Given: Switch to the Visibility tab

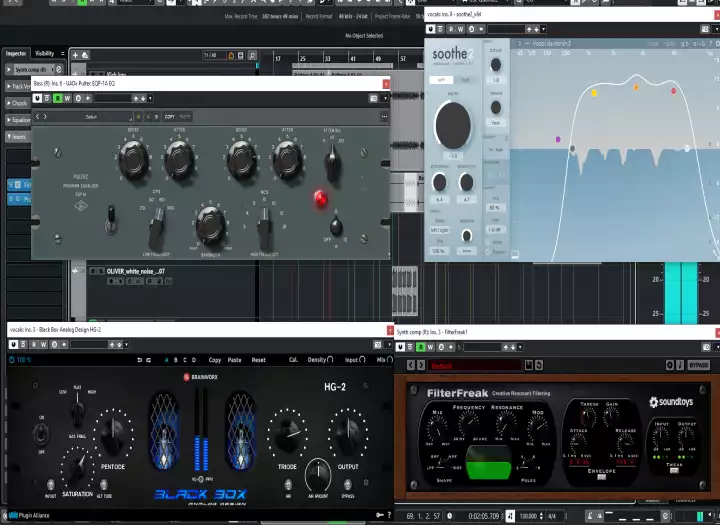Looking at the screenshot, I should [45, 54].
